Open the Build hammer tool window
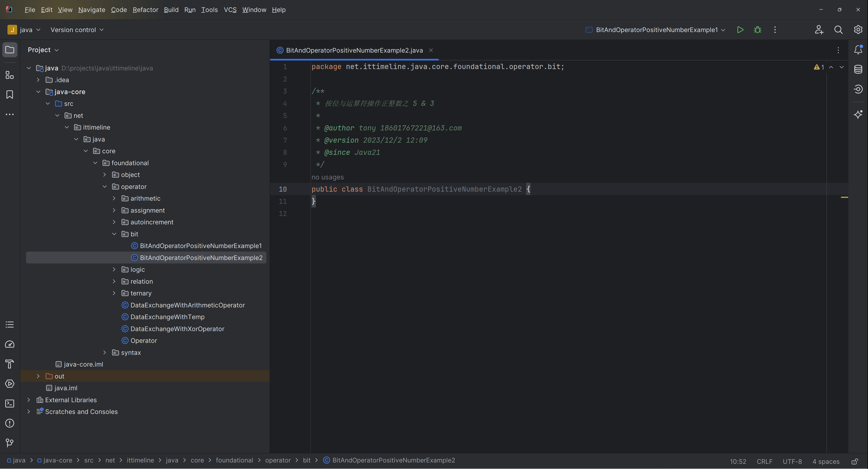The image size is (868, 469). pyautogui.click(x=10, y=364)
